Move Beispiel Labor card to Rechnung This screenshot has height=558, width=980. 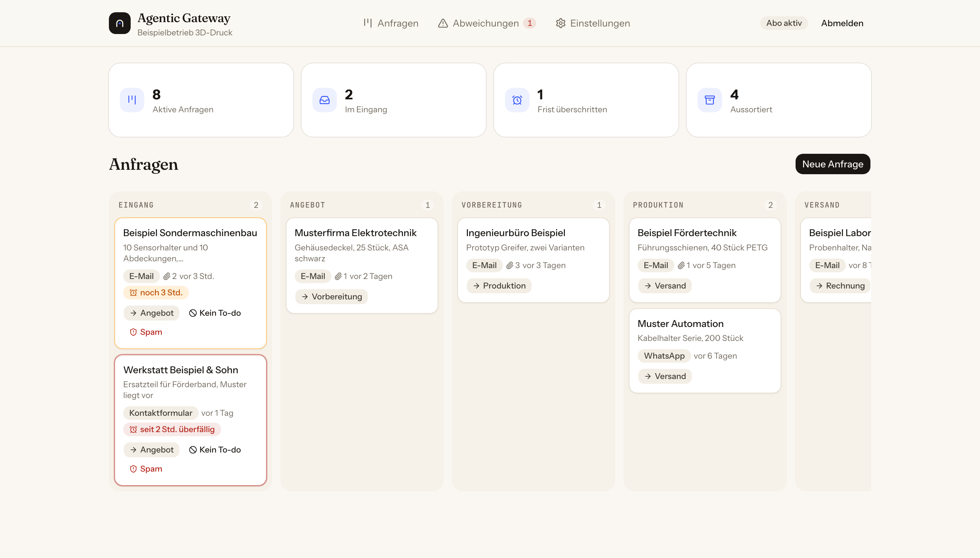point(840,285)
